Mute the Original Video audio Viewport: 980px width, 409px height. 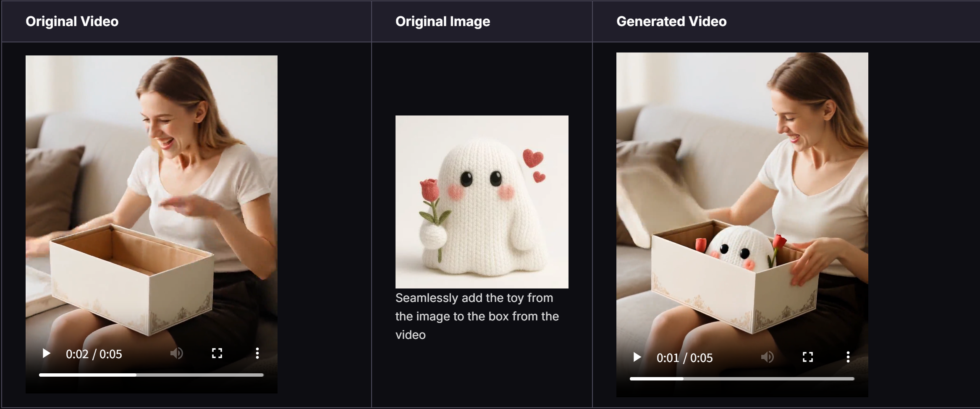(x=177, y=354)
